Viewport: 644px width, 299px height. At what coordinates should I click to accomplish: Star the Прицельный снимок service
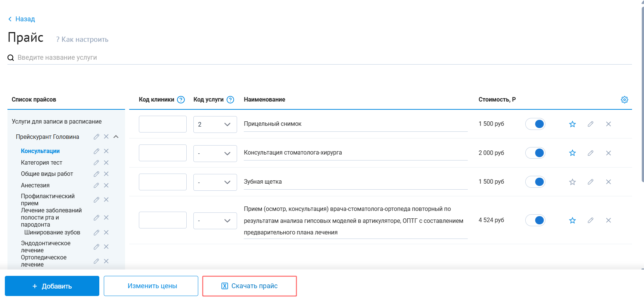[x=572, y=124]
